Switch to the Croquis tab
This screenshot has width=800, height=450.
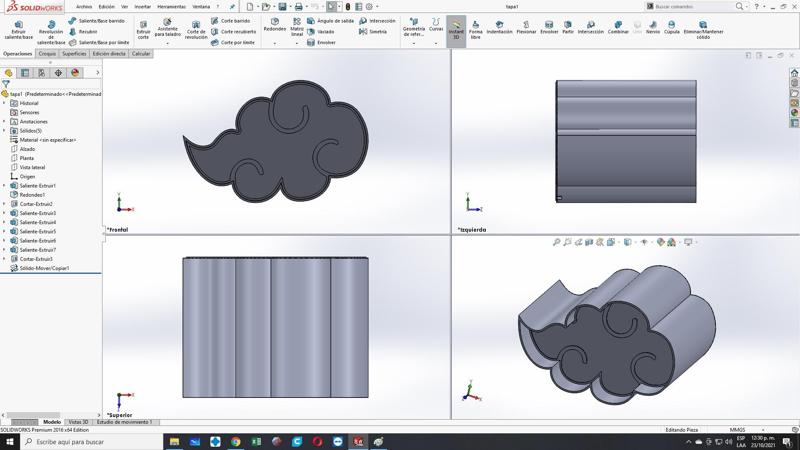[47, 54]
